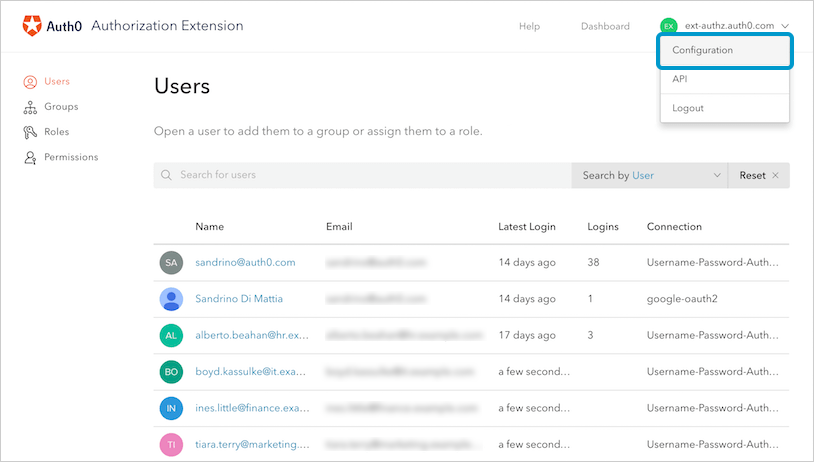
Task: Click the Auth0 shield logo
Action: tap(32, 25)
